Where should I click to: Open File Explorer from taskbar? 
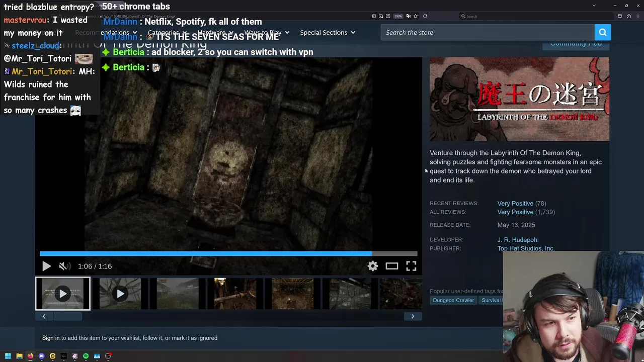point(19,356)
